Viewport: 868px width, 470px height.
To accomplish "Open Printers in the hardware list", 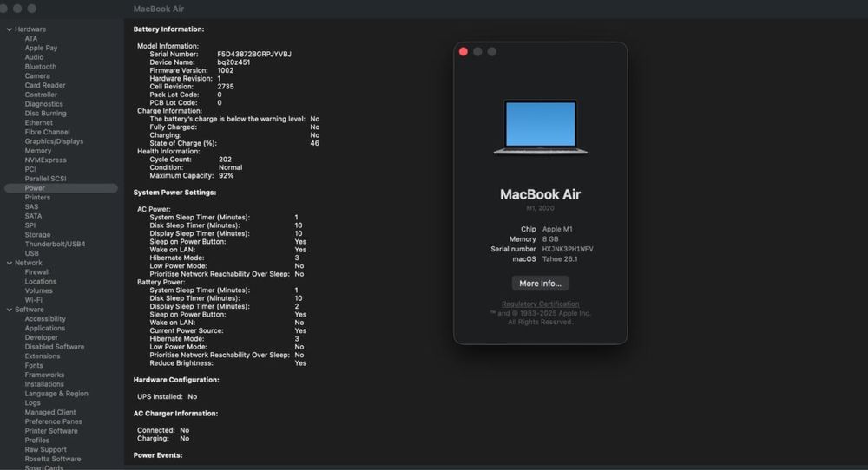I will 37,198.
